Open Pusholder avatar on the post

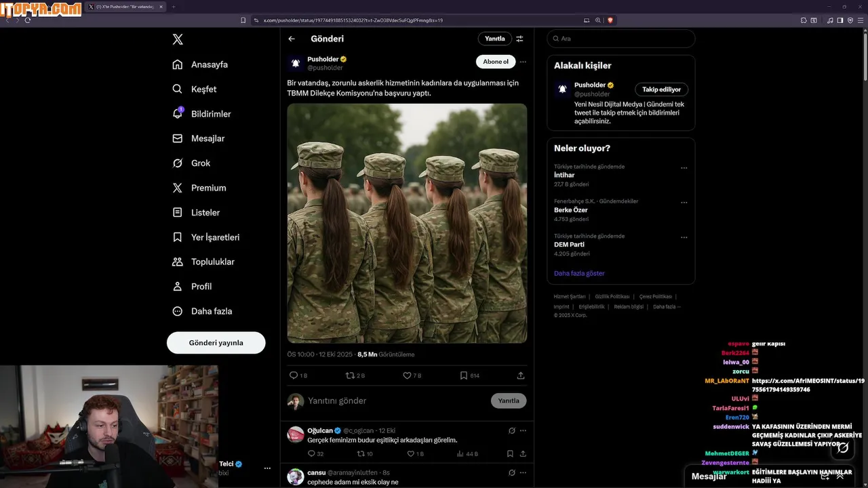[x=296, y=63]
